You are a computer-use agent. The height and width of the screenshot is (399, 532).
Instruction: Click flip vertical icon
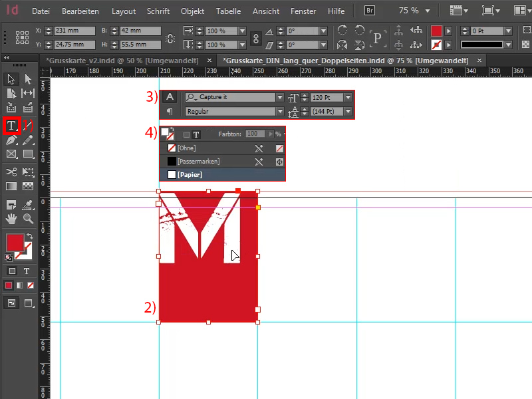(x=359, y=45)
